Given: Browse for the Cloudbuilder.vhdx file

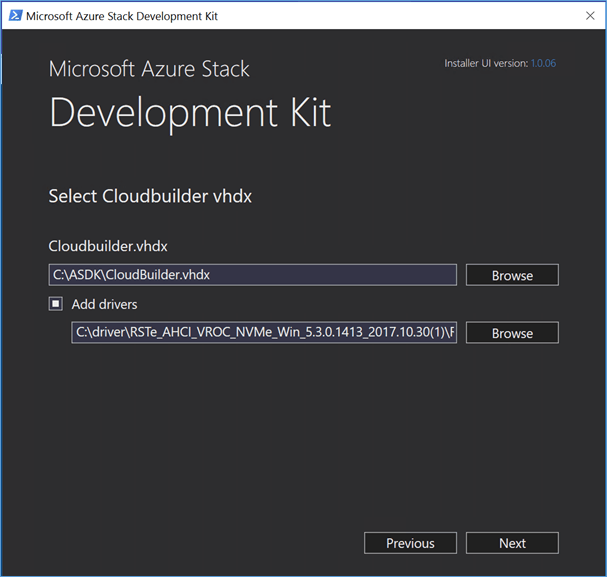Looking at the screenshot, I should click(512, 275).
